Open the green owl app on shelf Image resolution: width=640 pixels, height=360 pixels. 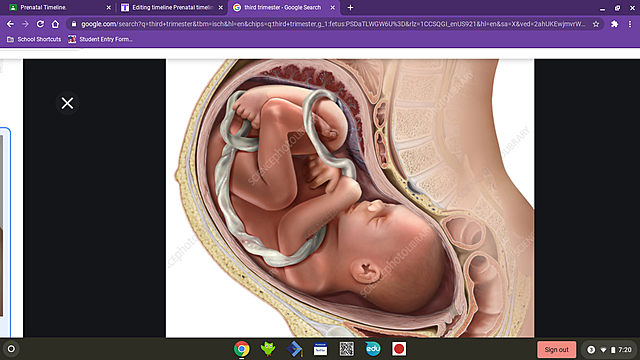coord(268,349)
